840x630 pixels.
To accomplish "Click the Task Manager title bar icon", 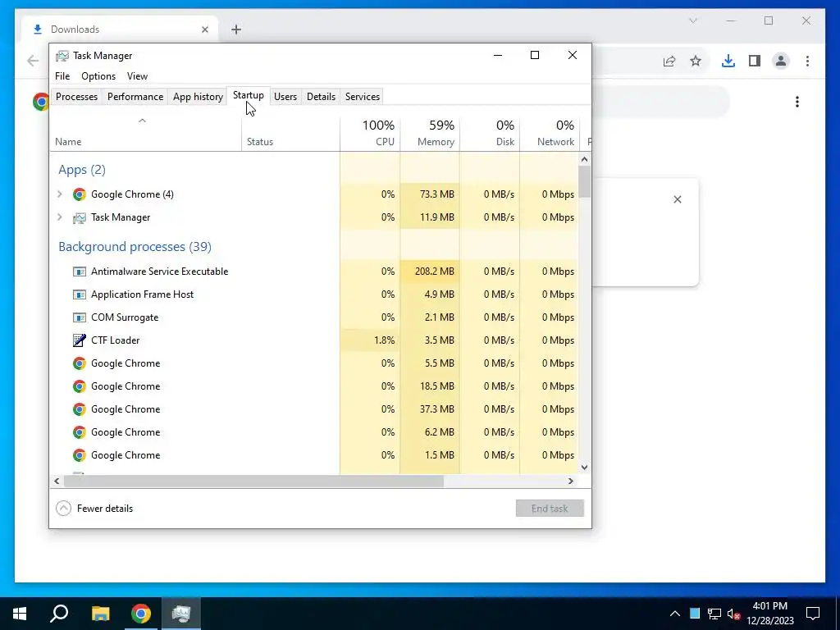I will click(62, 56).
